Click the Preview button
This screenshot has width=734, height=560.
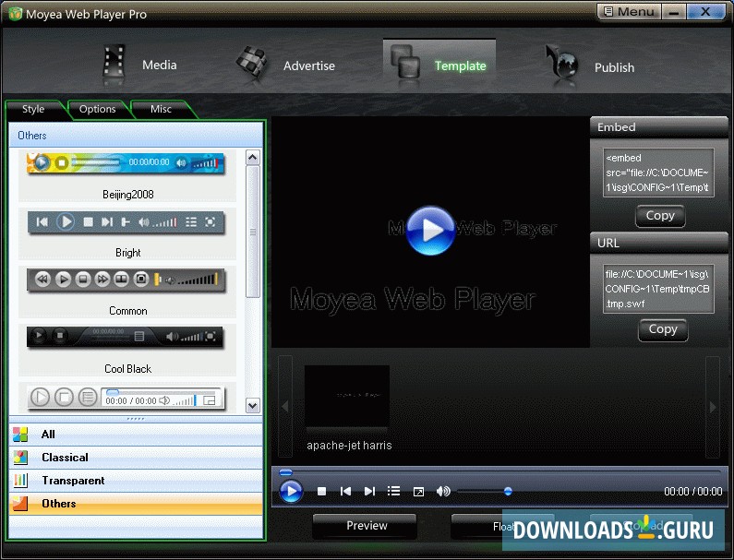[367, 525]
